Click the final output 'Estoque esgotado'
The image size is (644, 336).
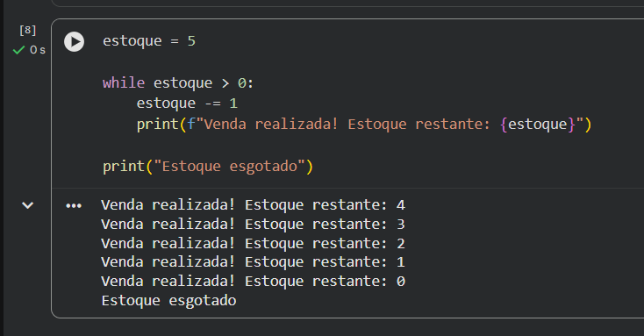[x=168, y=301]
